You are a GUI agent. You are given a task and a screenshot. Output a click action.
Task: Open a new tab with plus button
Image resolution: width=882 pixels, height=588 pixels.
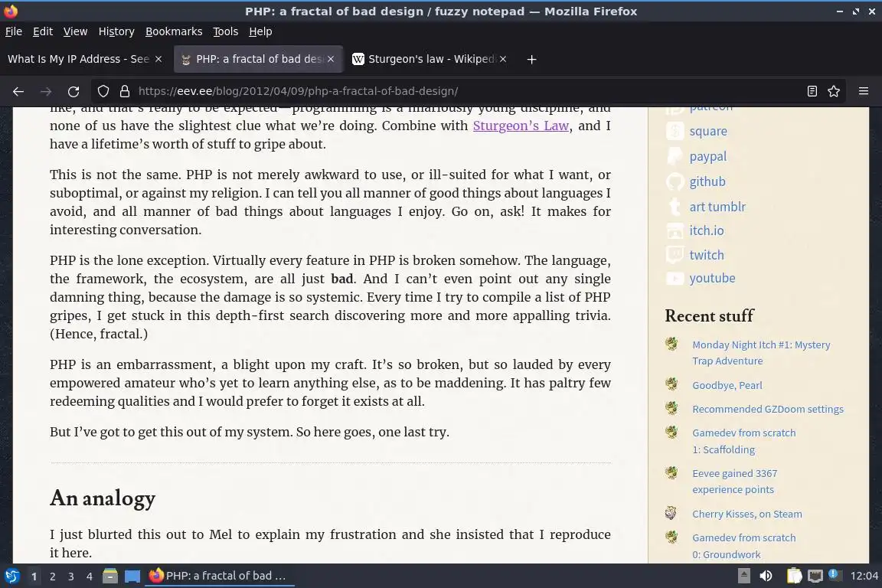[x=531, y=59]
